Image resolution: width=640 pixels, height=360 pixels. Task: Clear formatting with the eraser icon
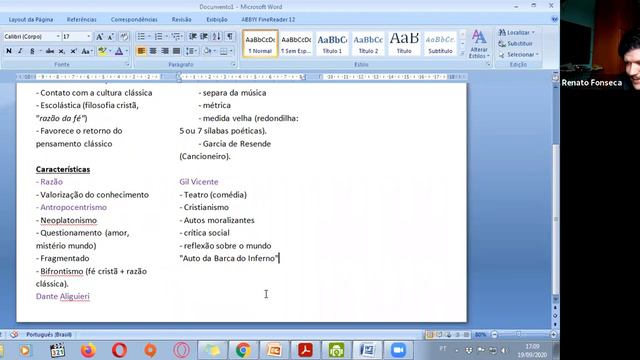(x=124, y=37)
